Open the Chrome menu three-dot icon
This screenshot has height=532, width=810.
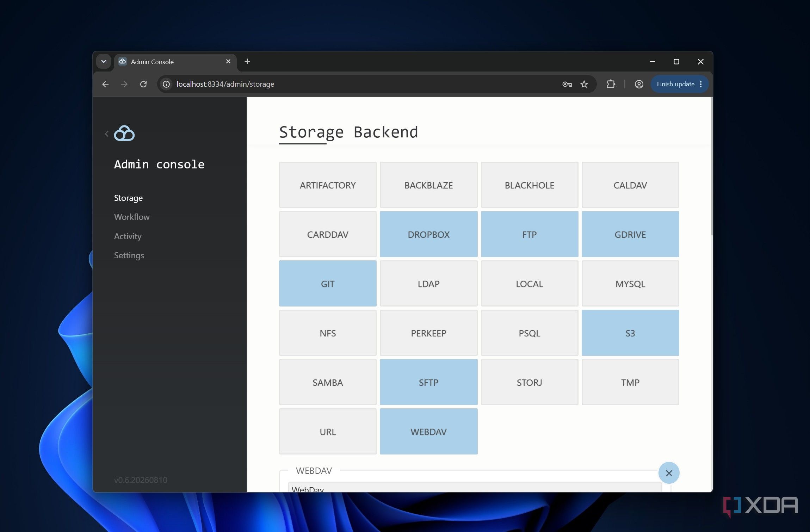[701, 84]
